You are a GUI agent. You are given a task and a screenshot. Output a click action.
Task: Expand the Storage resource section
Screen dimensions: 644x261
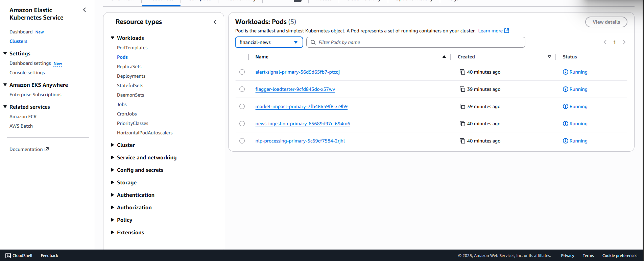113,182
